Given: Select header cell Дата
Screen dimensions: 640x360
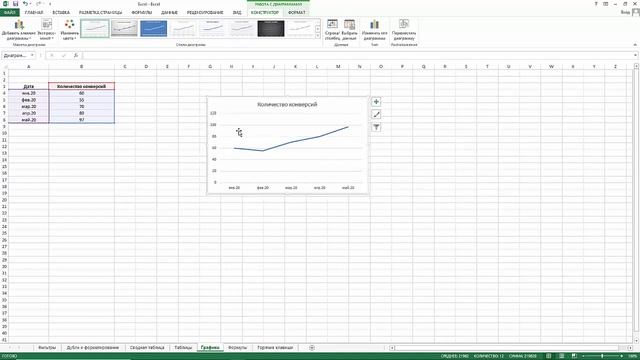Looking at the screenshot, I should click(x=29, y=87).
